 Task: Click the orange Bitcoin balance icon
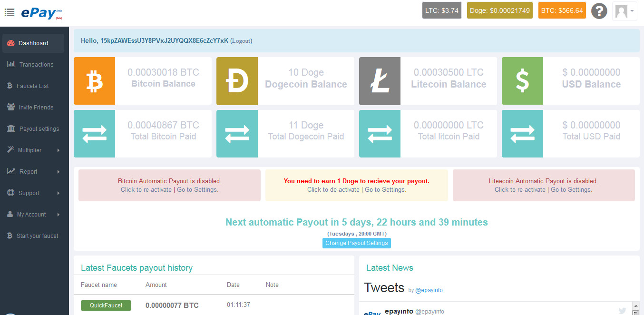click(94, 81)
